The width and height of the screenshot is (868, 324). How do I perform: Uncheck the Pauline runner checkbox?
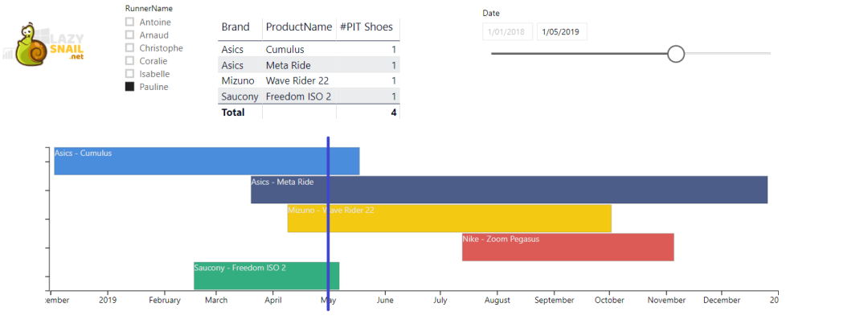pyautogui.click(x=129, y=86)
